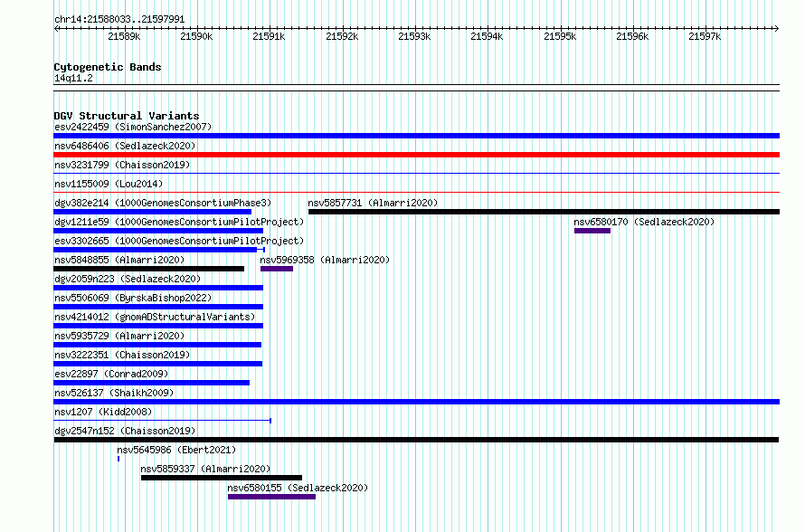
Task: Select the blue bar under esv22897
Action: [x=151, y=383]
